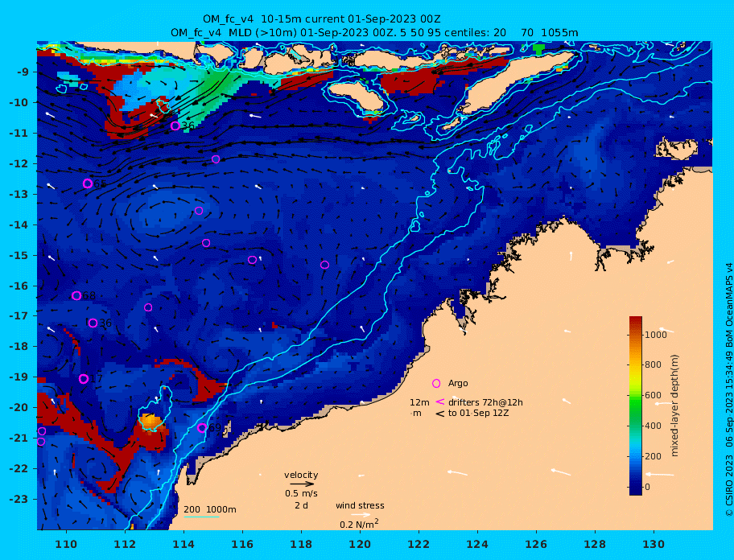
Task: Click the '200 1000m' contour legend text
Action: coord(210,509)
